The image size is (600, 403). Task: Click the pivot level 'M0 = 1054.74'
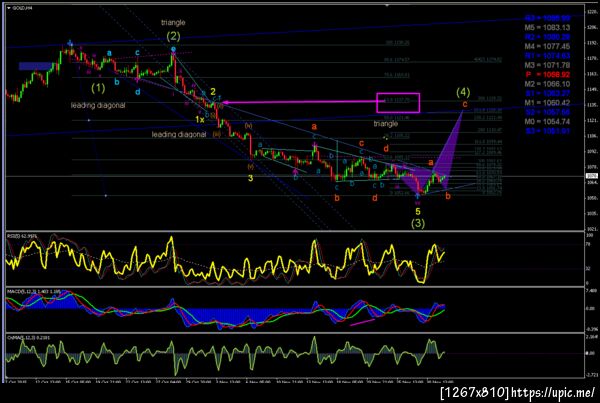click(x=547, y=121)
